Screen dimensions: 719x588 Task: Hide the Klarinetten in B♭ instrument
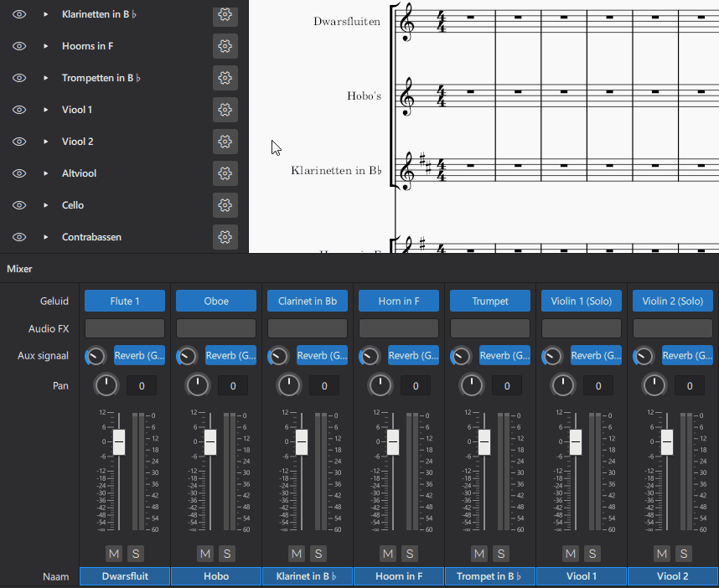pyautogui.click(x=18, y=14)
